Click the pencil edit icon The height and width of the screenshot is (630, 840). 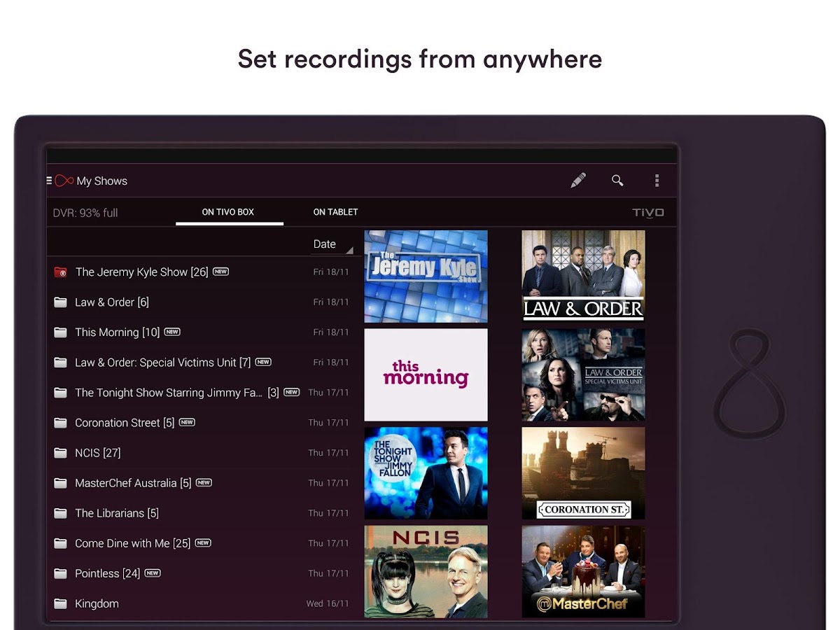[x=578, y=181]
